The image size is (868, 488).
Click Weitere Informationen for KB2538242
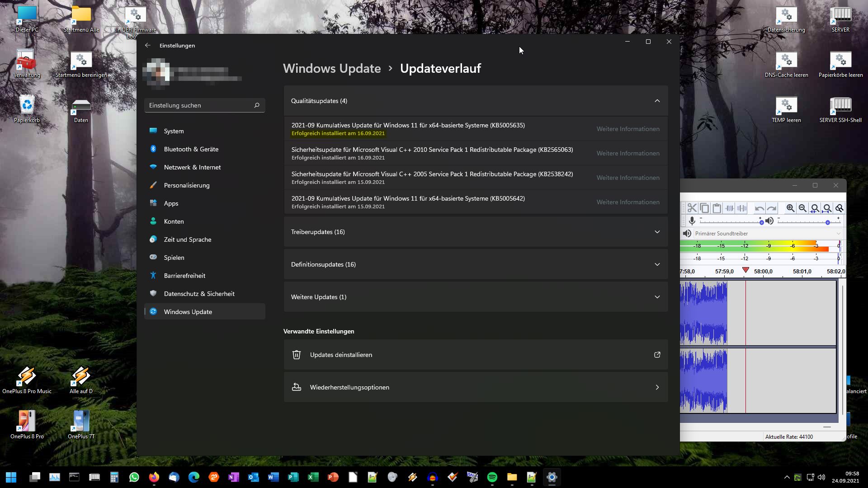pyautogui.click(x=628, y=178)
